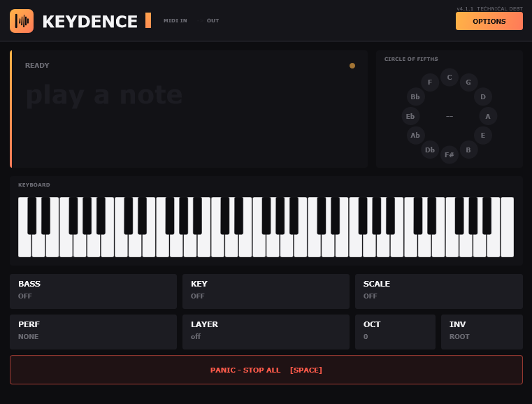Click the center '--' of the circle
The width and height of the screenshot is (532, 404).
click(x=450, y=116)
